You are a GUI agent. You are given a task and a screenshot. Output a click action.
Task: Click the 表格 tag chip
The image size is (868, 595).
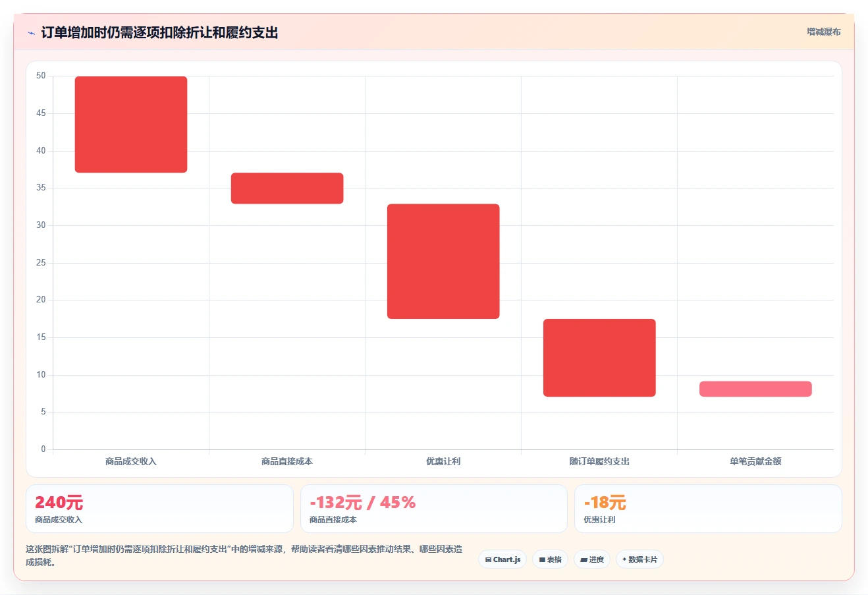[x=551, y=559]
